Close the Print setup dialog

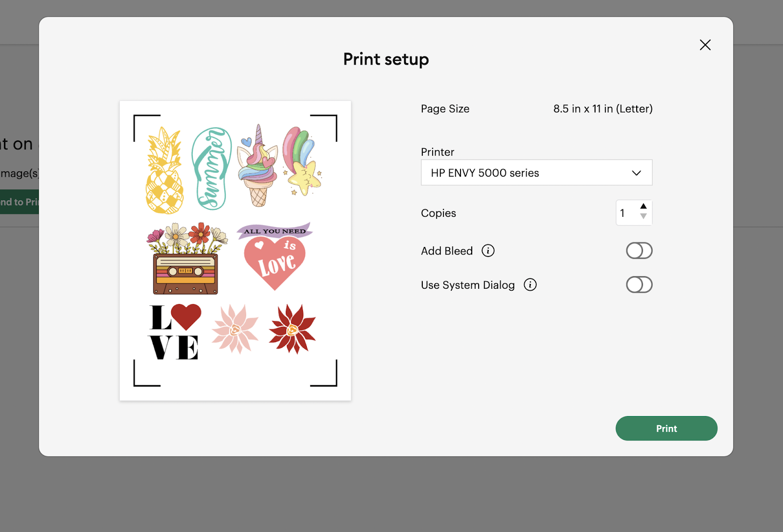(705, 45)
